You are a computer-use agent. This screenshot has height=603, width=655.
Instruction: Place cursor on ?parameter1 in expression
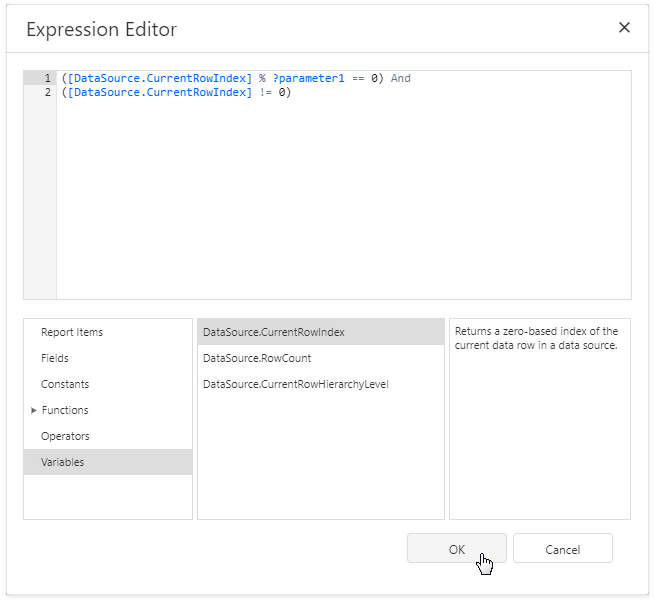(x=308, y=78)
